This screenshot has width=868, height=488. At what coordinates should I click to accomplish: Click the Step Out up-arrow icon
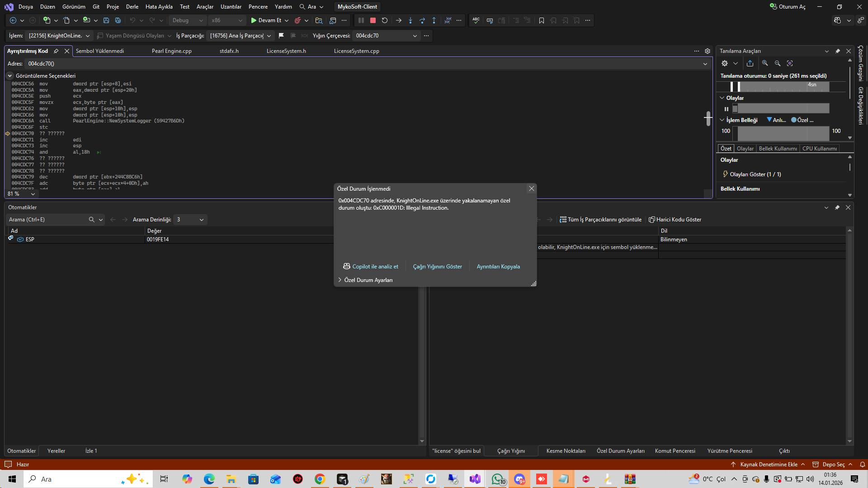tap(434, 20)
